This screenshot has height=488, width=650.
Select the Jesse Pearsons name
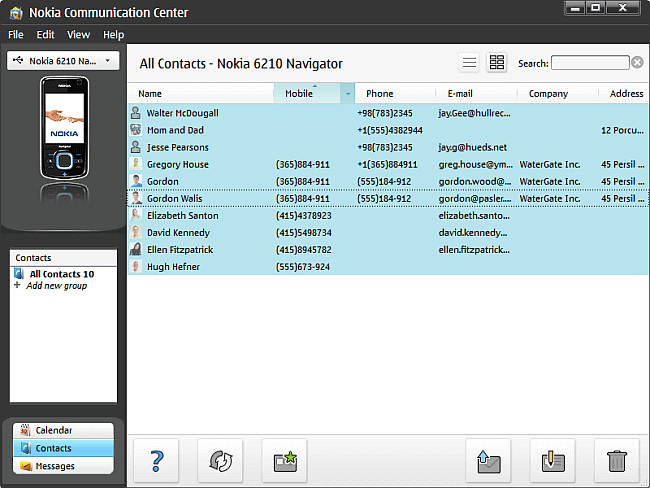pyautogui.click(x=177, y=147)
